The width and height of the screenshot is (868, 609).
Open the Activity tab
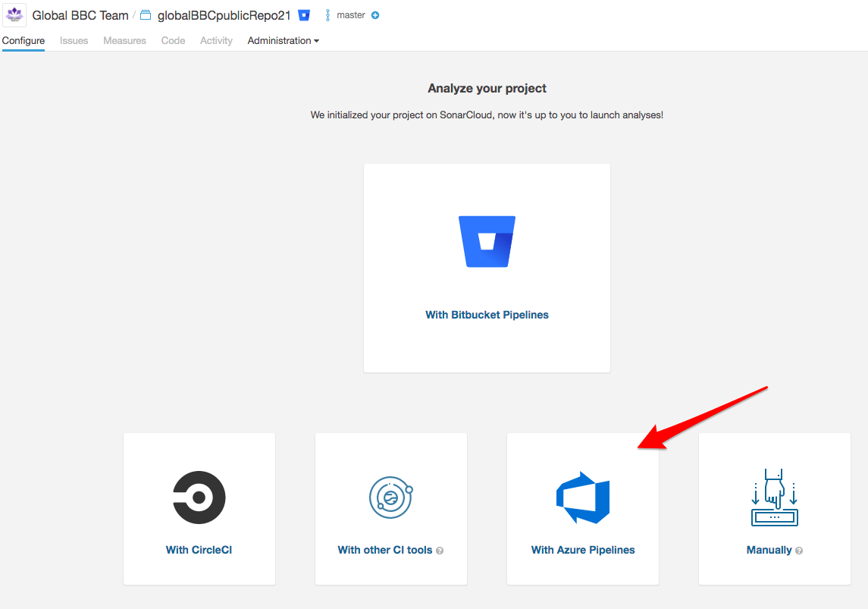click(x=216, y=41)
